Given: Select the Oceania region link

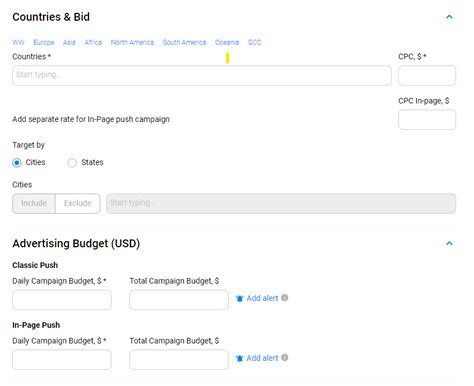Looking at the screenshot, I should (227, 42).
